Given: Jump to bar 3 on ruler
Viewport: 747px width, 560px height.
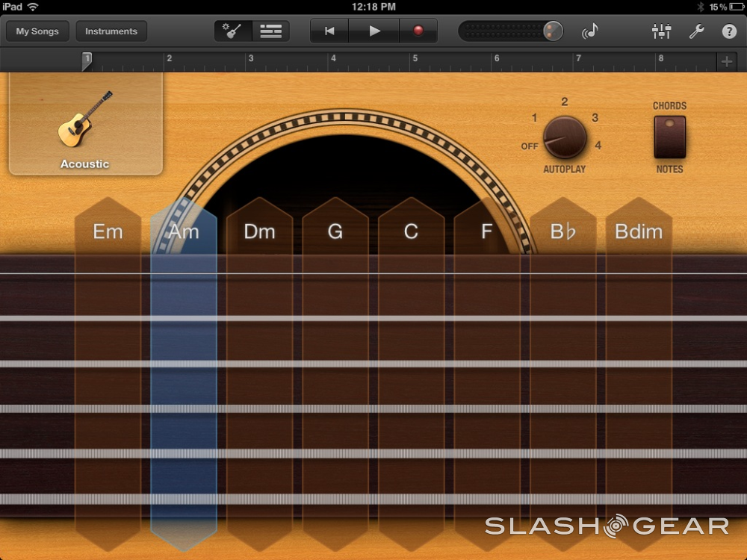Looking at the screenshot, I should click(x=251, y=58).
